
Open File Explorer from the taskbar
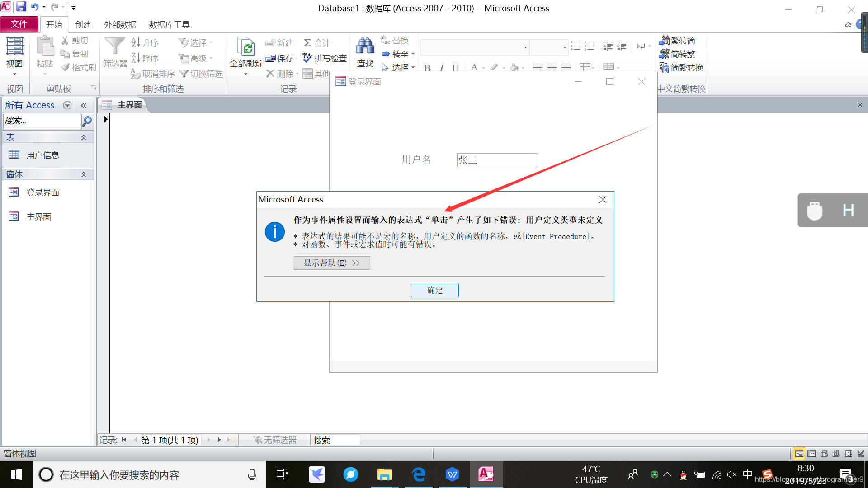tap(384, 474)
